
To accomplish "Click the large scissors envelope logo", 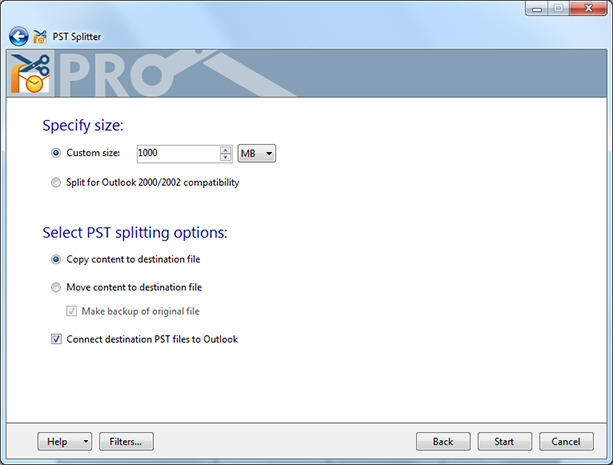I will pos(30,74).
